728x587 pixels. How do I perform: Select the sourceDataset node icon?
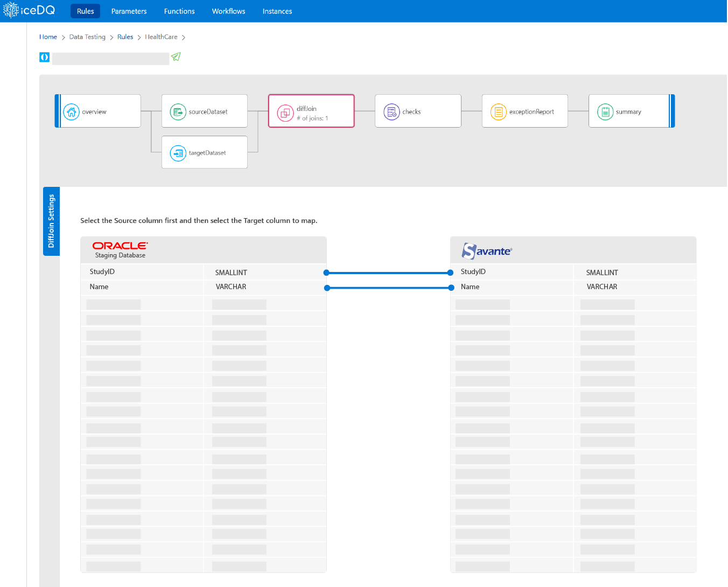pos(178,111)
